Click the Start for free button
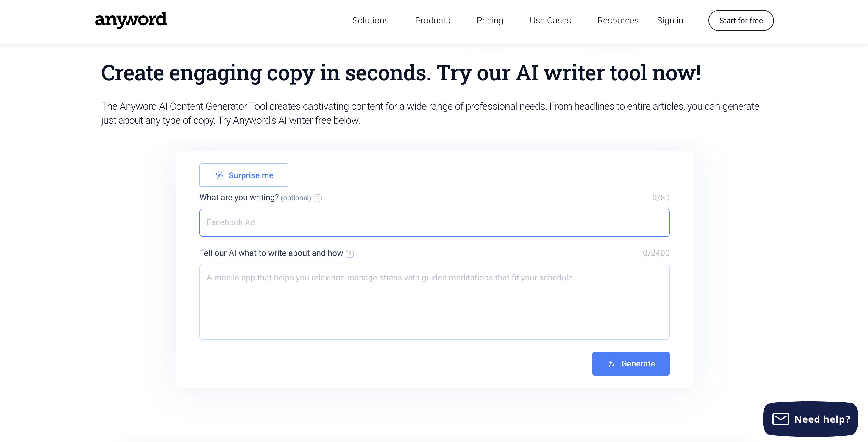 point(741,21)
